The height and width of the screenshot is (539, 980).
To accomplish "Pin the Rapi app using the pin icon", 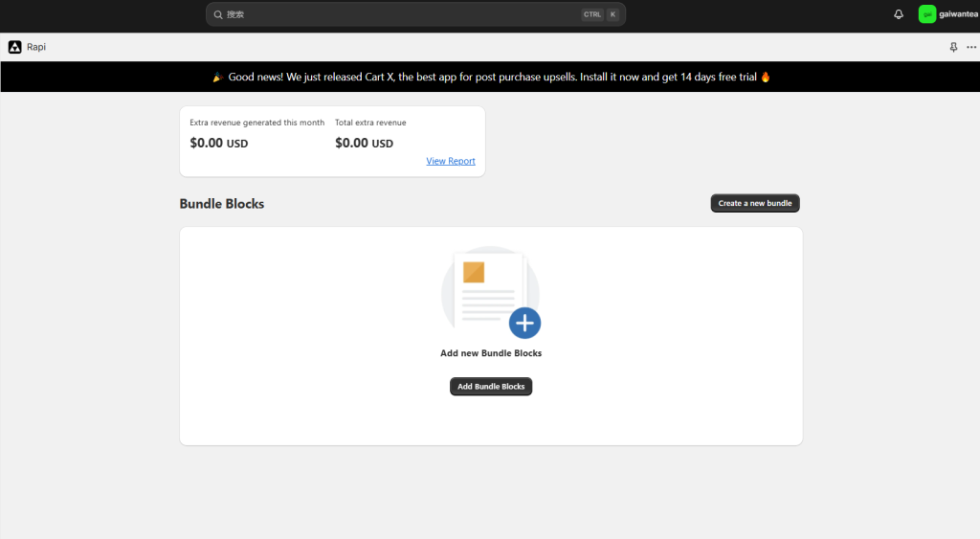I will tap(953, 47).
